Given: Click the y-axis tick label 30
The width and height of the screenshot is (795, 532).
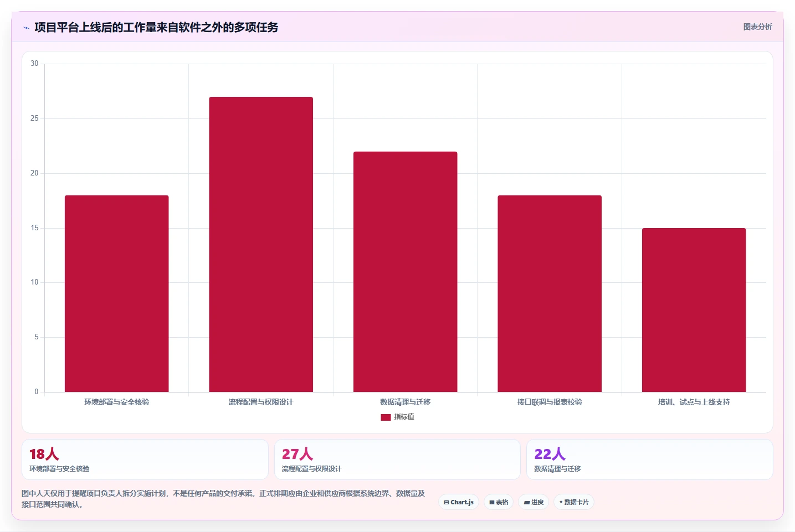Looking at the screenshot, I should click(x=34, y=64).
